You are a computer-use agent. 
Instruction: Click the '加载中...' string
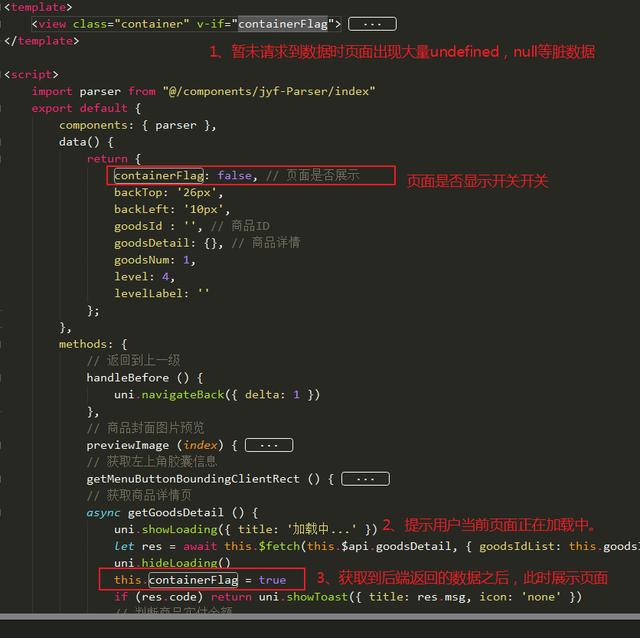coord(322,529)
